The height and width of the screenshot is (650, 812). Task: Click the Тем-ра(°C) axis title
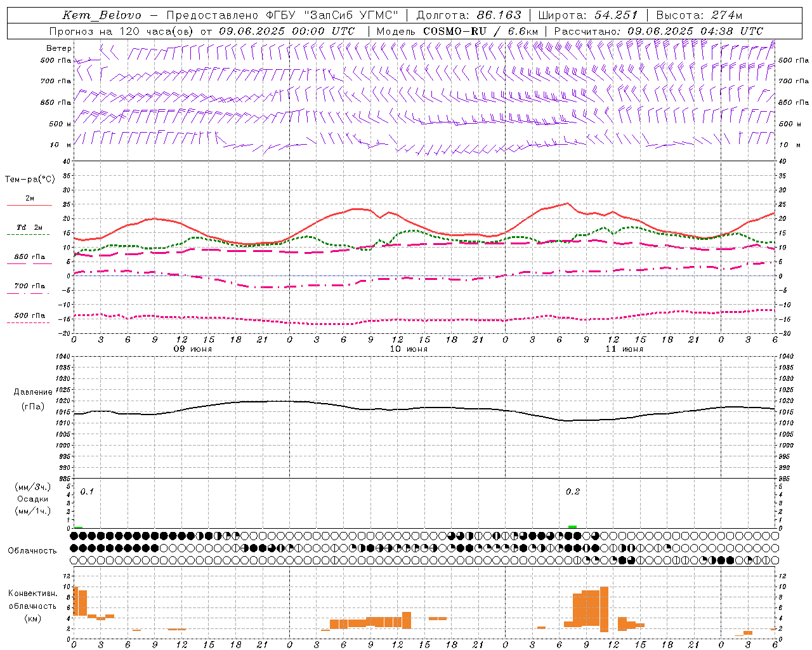pos(30,180)
